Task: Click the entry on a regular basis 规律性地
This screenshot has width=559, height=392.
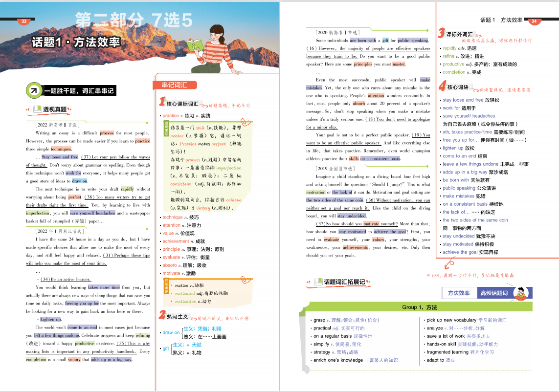Action: click(x=343, y=336)
